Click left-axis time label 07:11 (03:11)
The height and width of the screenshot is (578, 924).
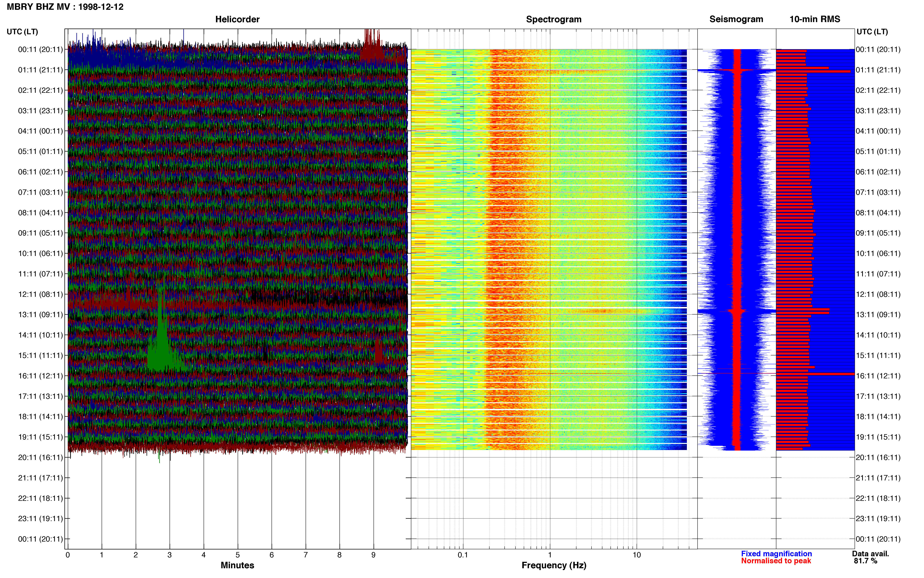pos(41,192)
